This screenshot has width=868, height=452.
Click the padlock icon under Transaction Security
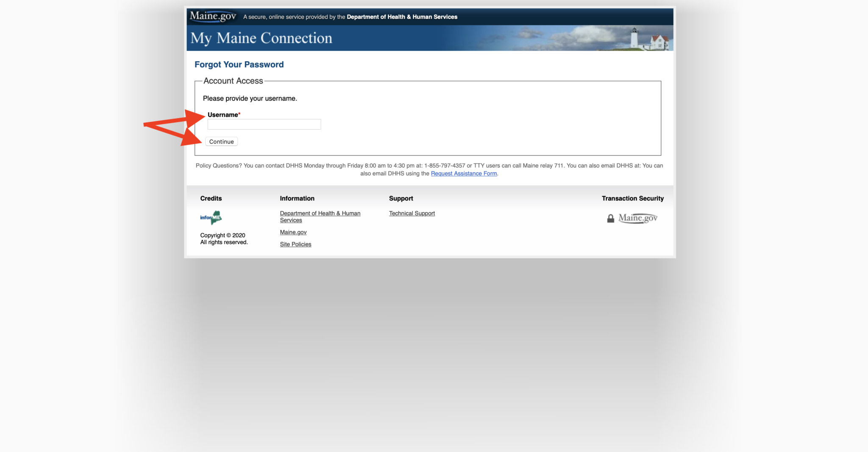610,218
